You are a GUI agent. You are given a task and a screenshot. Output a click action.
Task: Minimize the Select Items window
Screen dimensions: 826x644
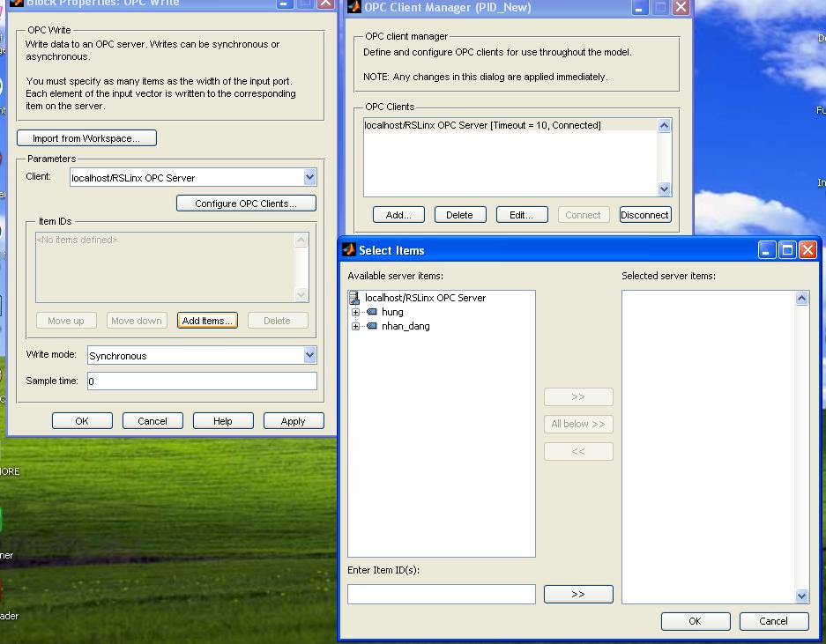767,249
